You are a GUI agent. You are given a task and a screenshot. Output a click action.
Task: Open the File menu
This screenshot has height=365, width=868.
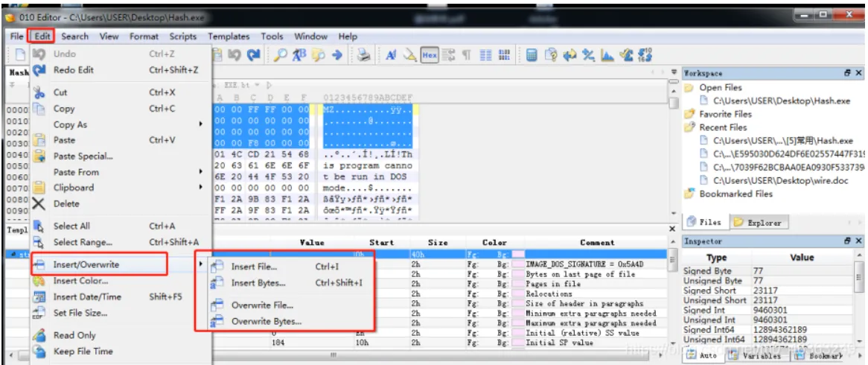click(x=17, y=36)
